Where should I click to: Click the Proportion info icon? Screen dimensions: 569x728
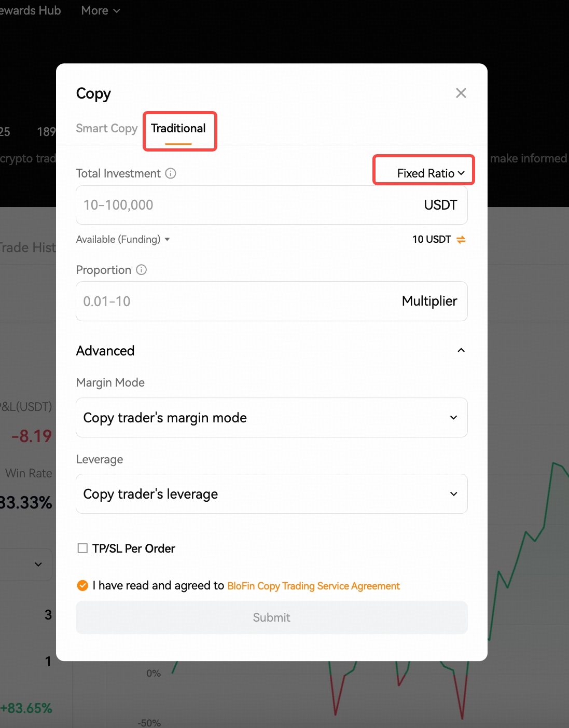click(x=141, y=270)
